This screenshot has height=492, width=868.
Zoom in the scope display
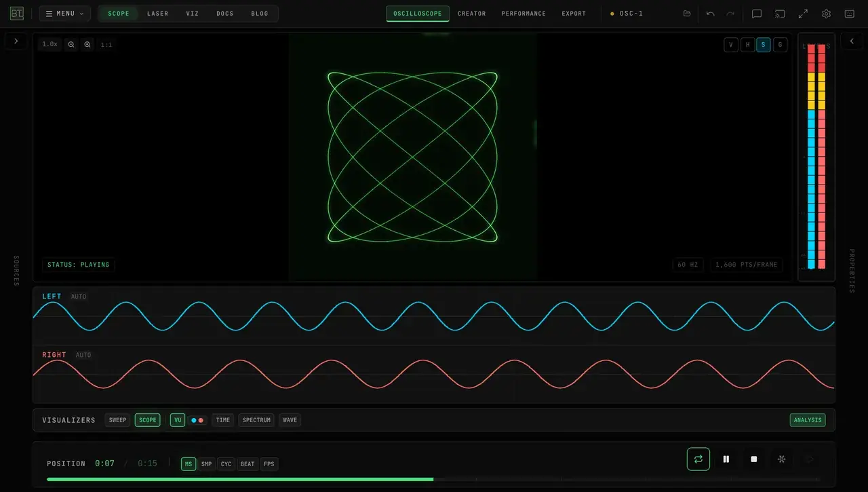87,44
